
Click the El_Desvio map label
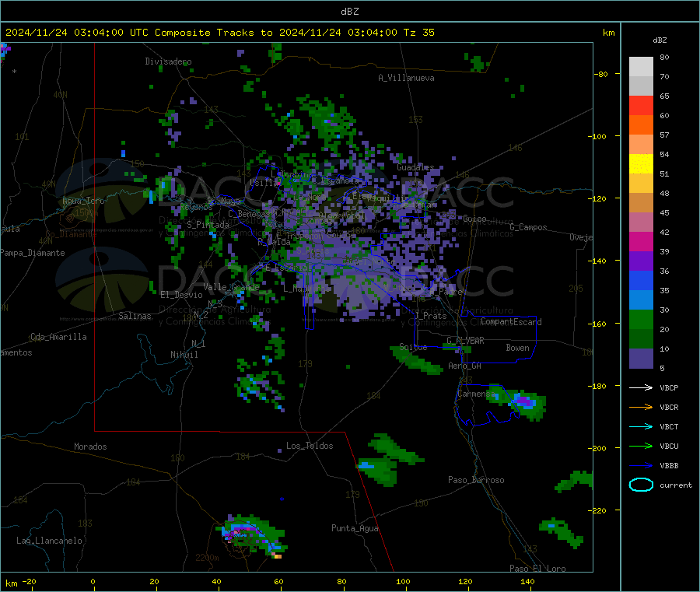[181, 295]
